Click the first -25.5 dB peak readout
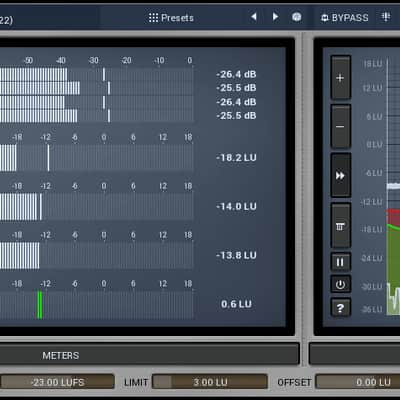The width and height of the screenshot is (400, 400). (x=236, y=88)
